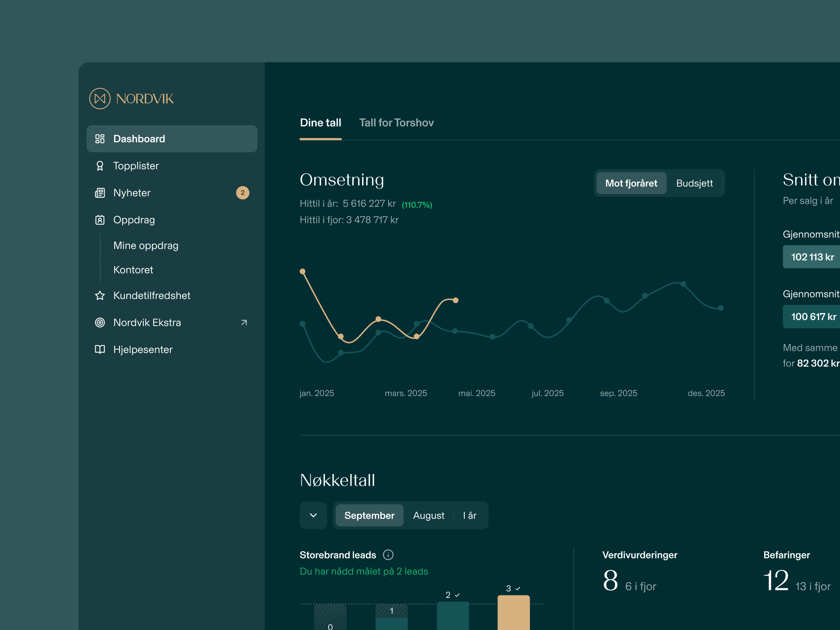Click the last gold data point on the chart
Screen dimensions: 840x630
point(456,300)
